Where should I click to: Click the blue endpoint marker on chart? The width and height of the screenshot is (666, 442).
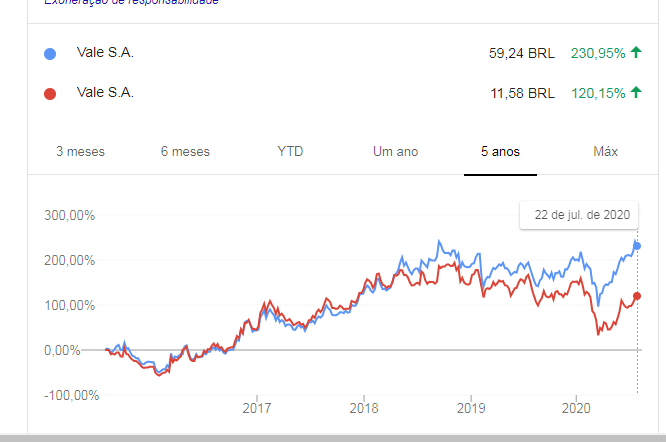(x=637, y=246)
